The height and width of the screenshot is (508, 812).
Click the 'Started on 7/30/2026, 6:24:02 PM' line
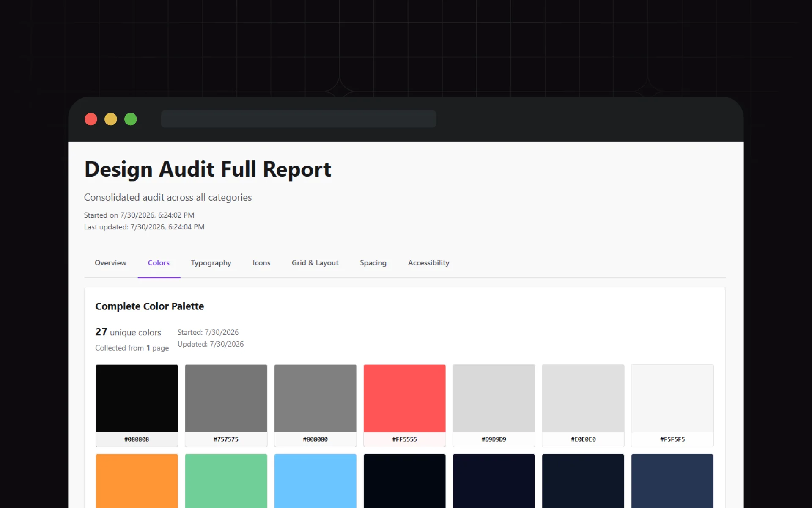tap(139, 215)
